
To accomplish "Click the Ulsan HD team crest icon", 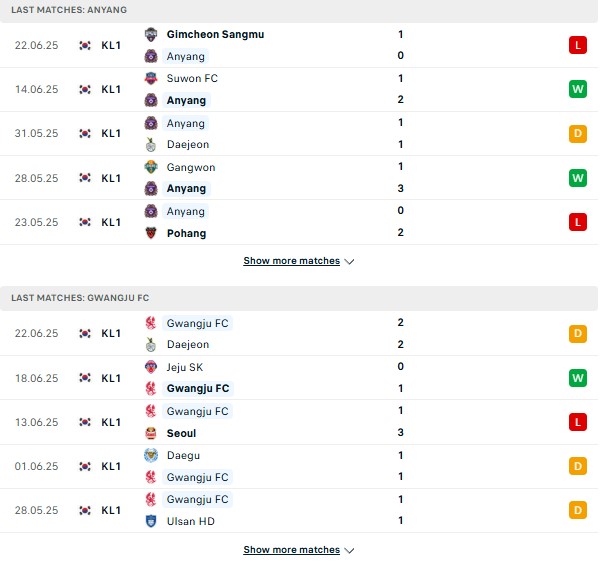I will tap(151, 521).
